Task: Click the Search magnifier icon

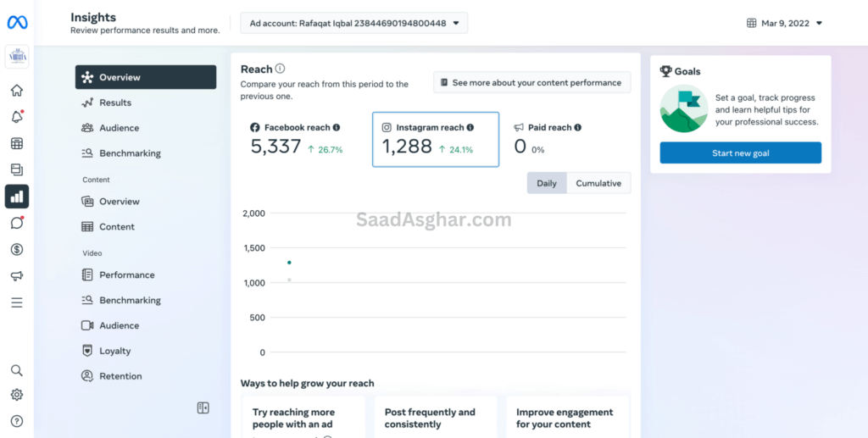Action: (17, 370)
